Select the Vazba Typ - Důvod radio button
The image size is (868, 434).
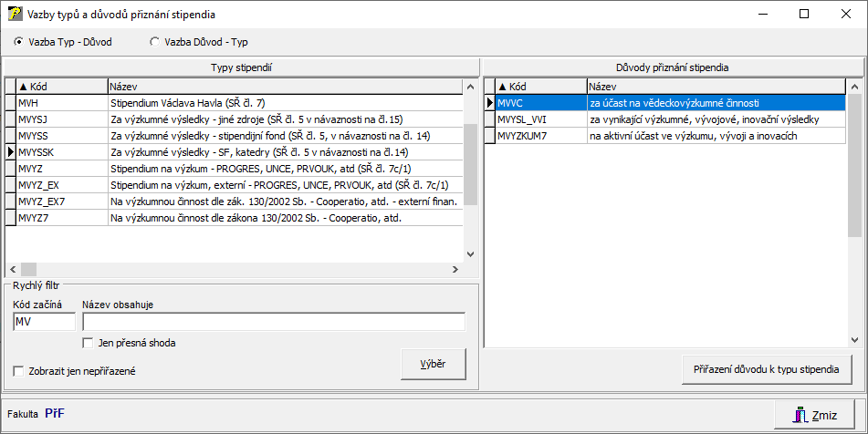coord(18,42)
